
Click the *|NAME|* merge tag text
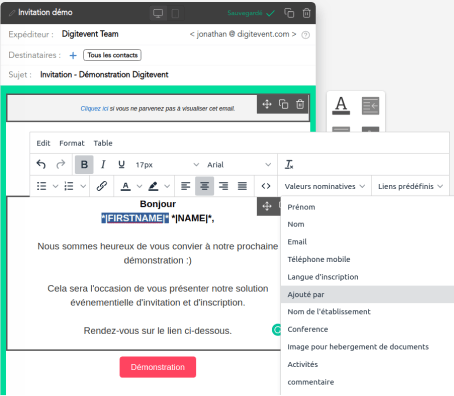[193, 218]
